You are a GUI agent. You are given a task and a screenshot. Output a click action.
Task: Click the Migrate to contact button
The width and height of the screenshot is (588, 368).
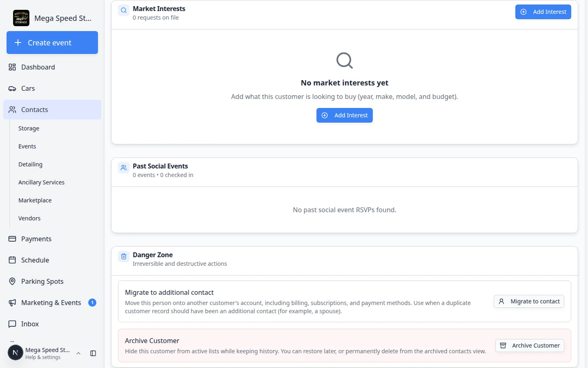pyautogui.click(x=529, y=301)
